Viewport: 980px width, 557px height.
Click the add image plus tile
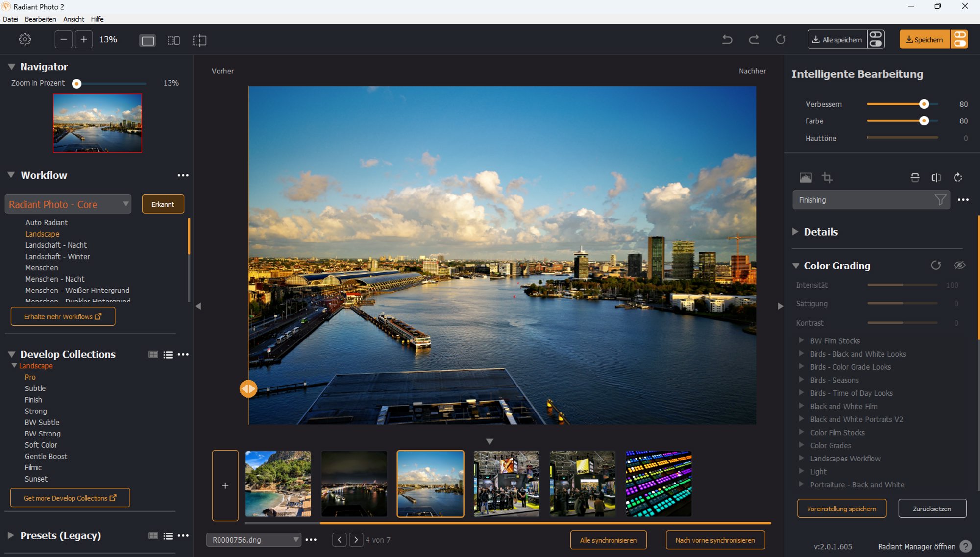click(225, 485)
